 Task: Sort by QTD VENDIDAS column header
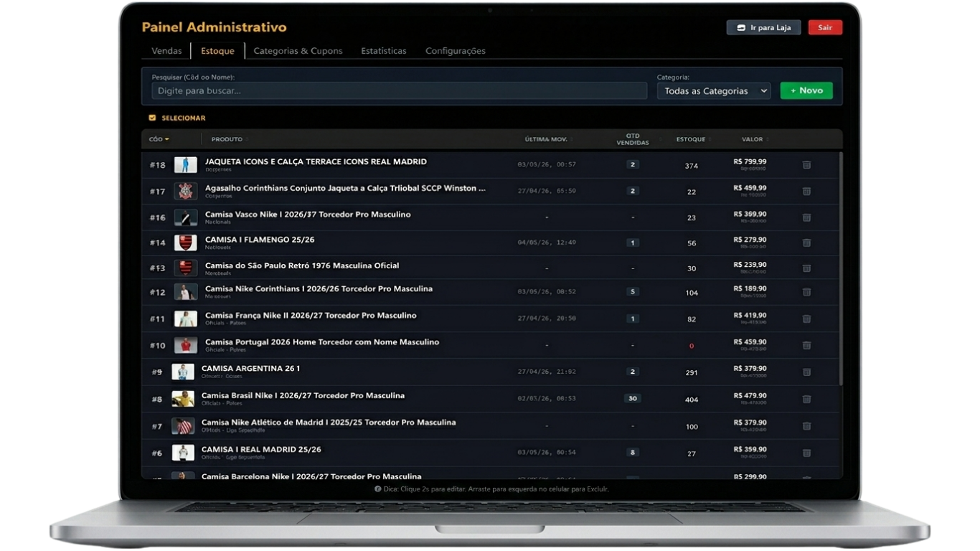[633, 139]
